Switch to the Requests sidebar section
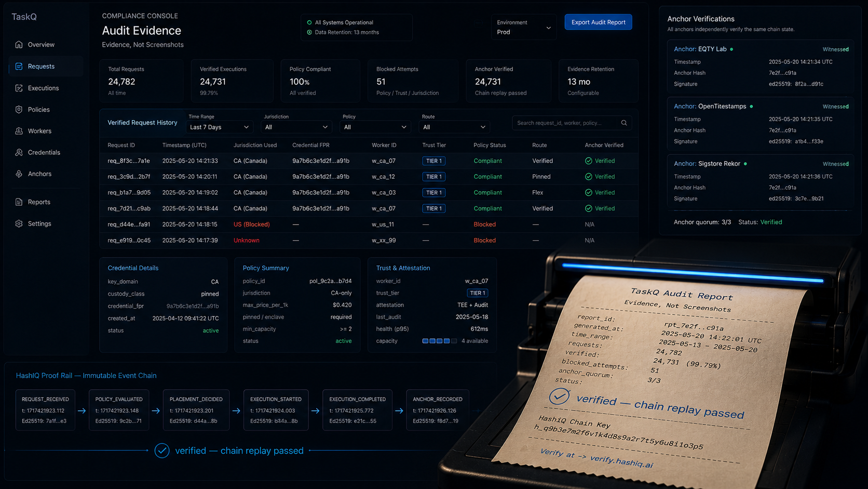 pyautogui.click(x=46, y=67)
